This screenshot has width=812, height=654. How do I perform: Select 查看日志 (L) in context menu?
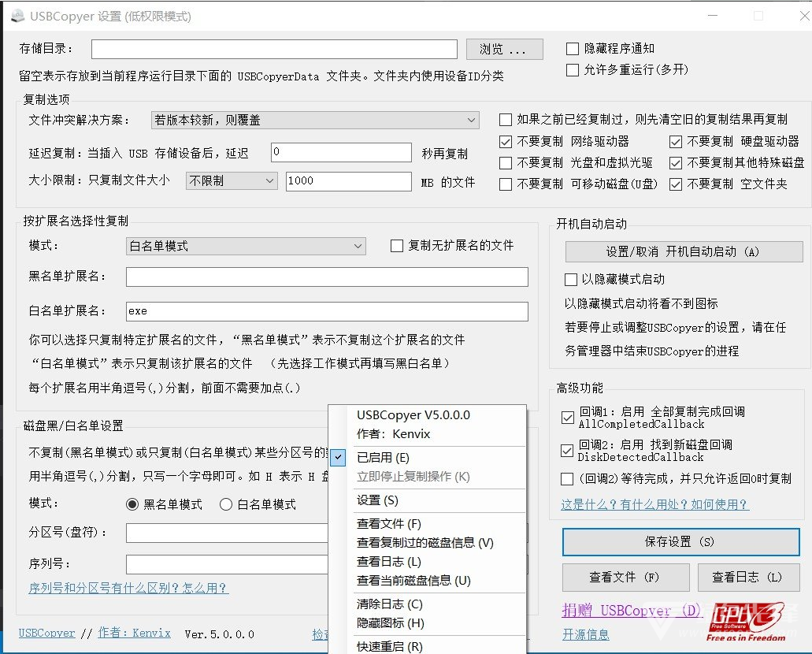point(428,562)
